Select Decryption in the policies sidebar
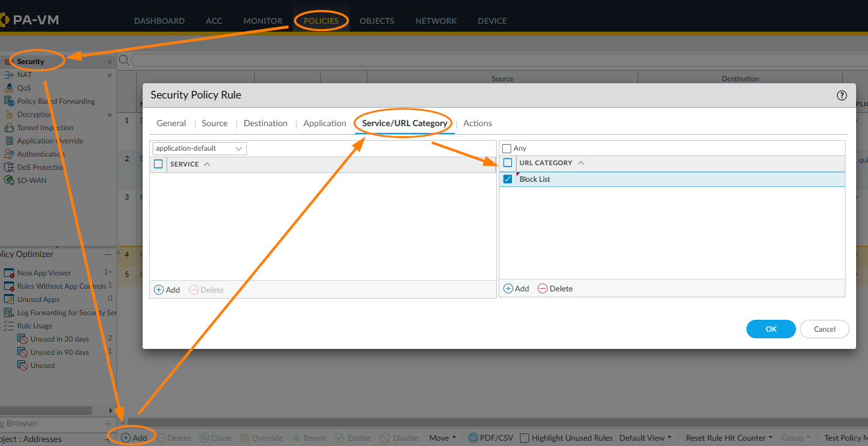 [x=34, y=114]
